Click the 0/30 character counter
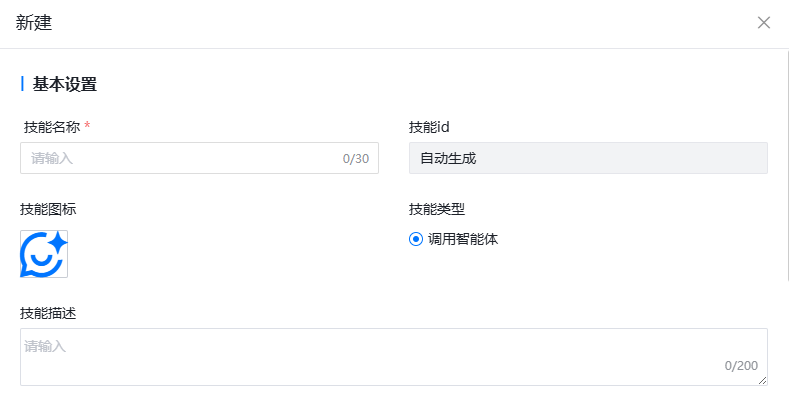This screenshot has height=398, width=789. pyautogui.click(x=356, y=159)
